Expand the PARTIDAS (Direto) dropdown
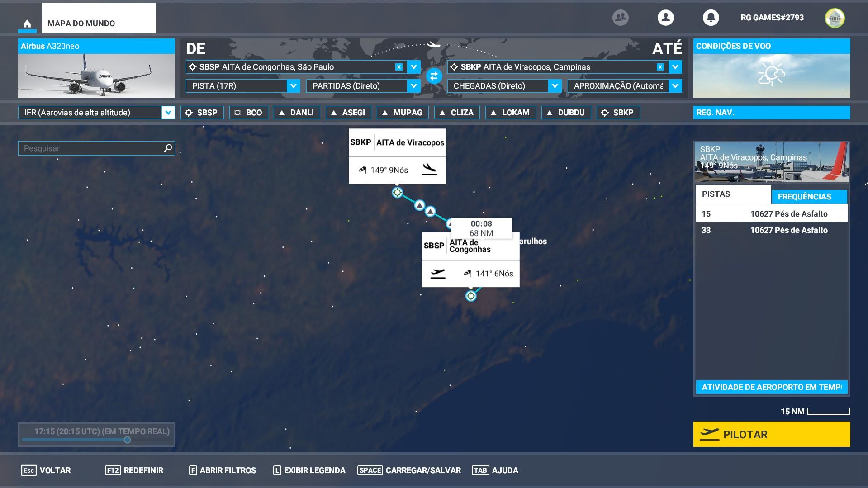 (x=413, y=86)
